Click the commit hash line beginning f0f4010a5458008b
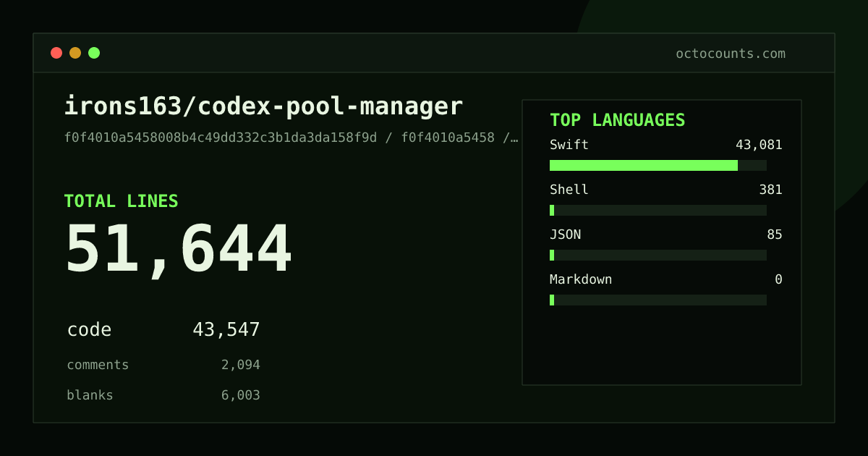The width and height of the screenshot is (868, 456). coord(292,138)
